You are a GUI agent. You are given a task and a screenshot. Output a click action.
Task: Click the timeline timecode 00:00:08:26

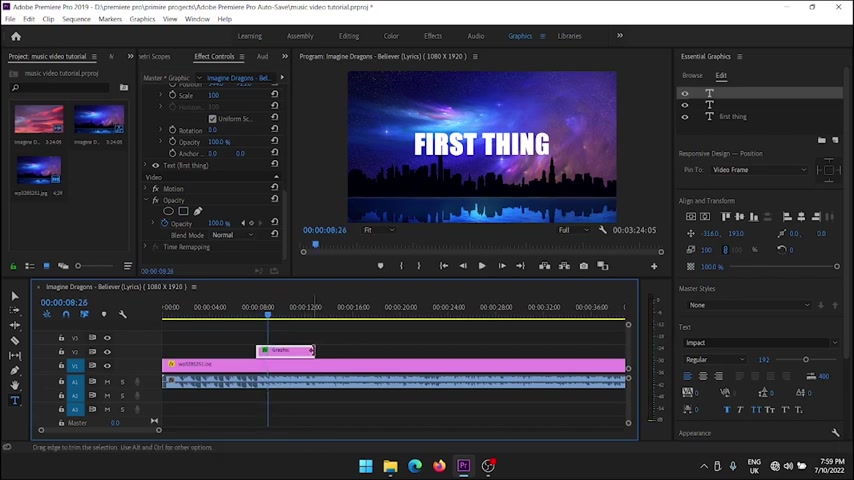point(64,302)
